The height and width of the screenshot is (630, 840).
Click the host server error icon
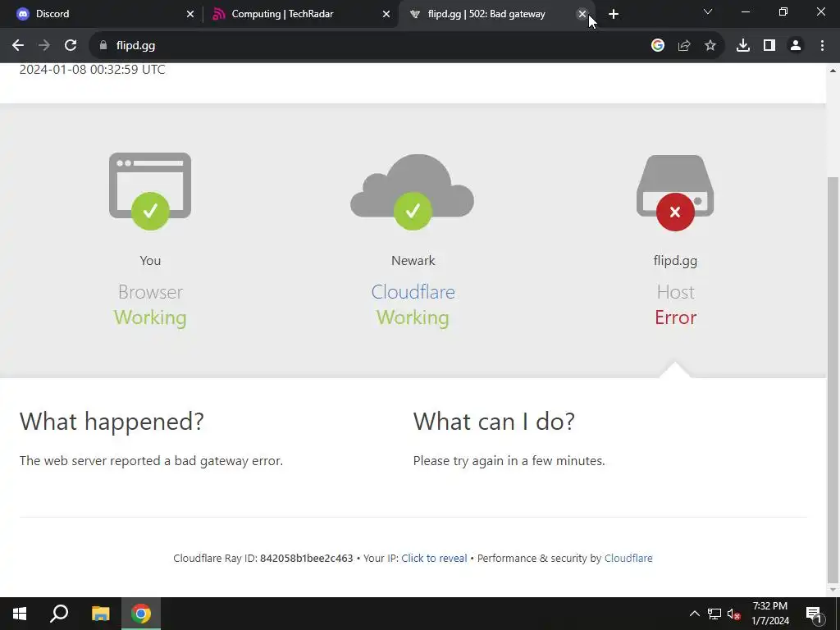coord(675,193)
